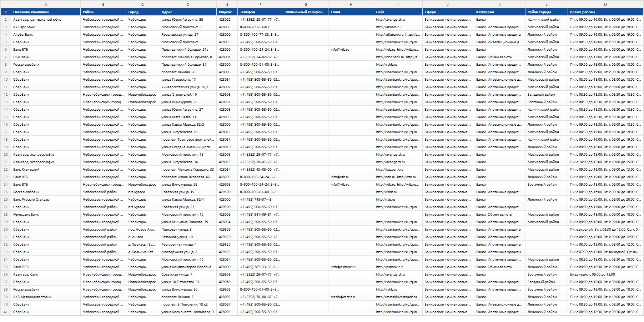Click address 'улица 10 Пятилетки, 31'
The width and height of the screenshot is (644, 322).
(188, 282)
